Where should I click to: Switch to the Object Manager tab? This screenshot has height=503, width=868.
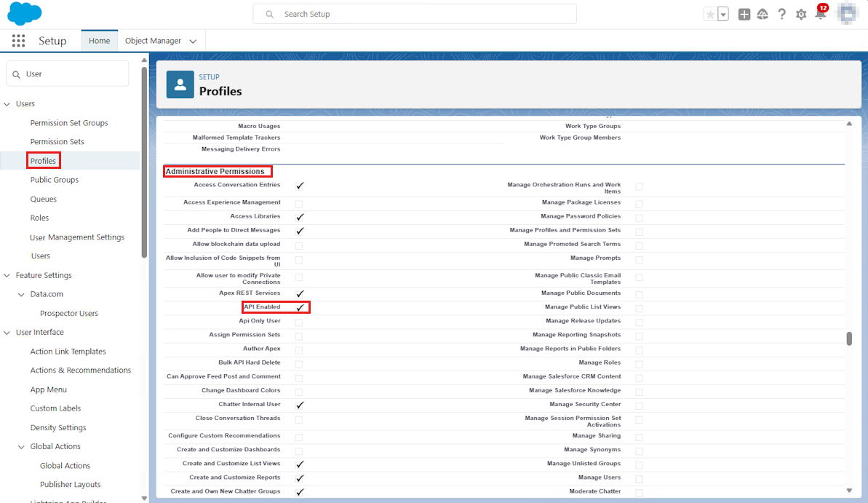click(153, 41)
